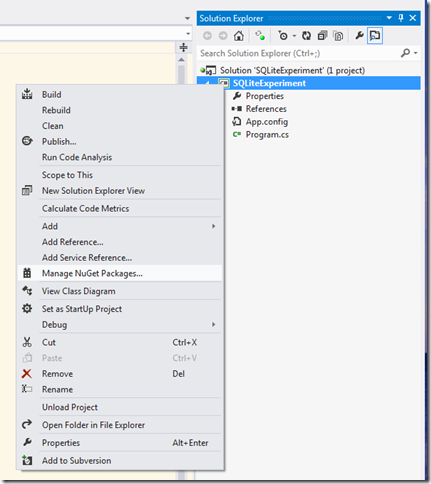Choose Open Folder in File Explorer
Viewport: 431px width, 484px height.
tap(120, 425)
